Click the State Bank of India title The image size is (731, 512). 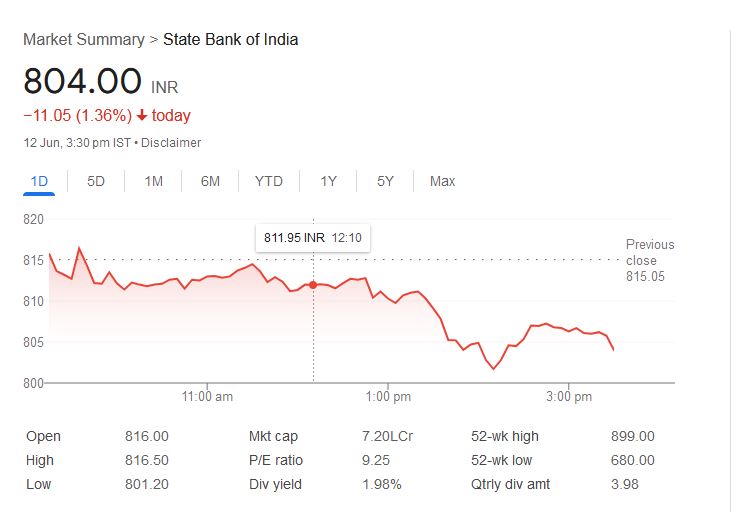pos(230,40)
